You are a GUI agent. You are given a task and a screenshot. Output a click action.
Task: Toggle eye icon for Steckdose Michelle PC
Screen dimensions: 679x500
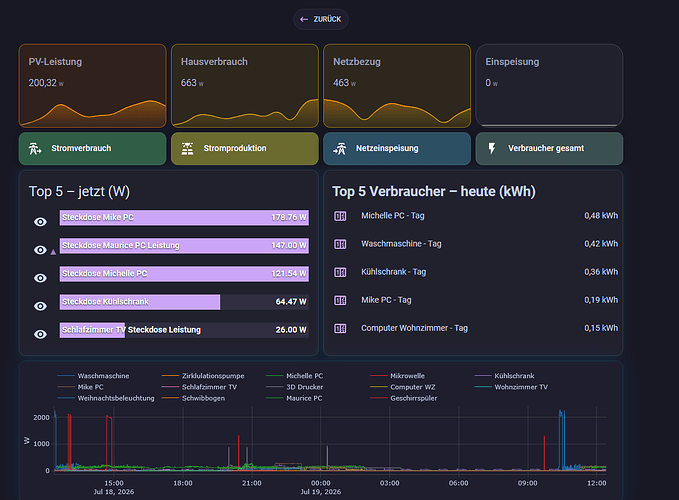coord(40,278)
